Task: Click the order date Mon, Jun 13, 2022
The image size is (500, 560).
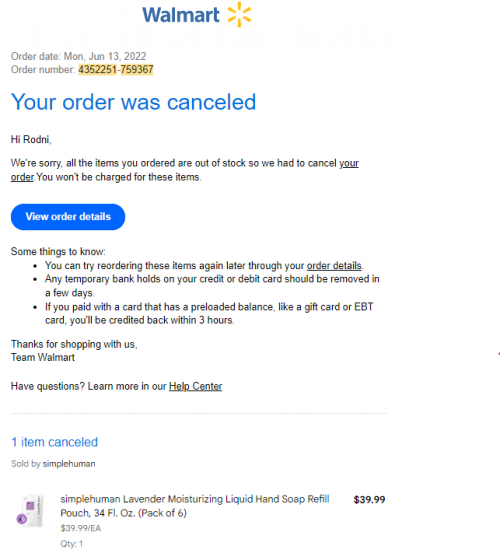Action: coord(105,56)
